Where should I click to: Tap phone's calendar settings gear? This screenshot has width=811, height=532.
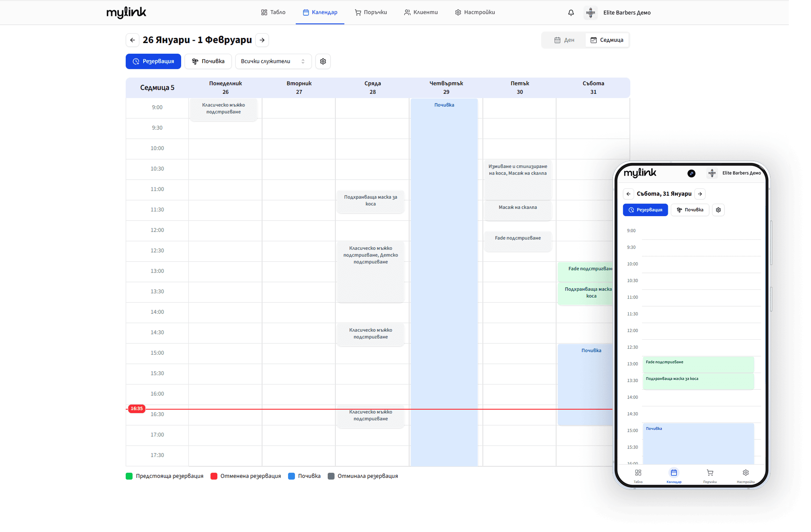718,210
